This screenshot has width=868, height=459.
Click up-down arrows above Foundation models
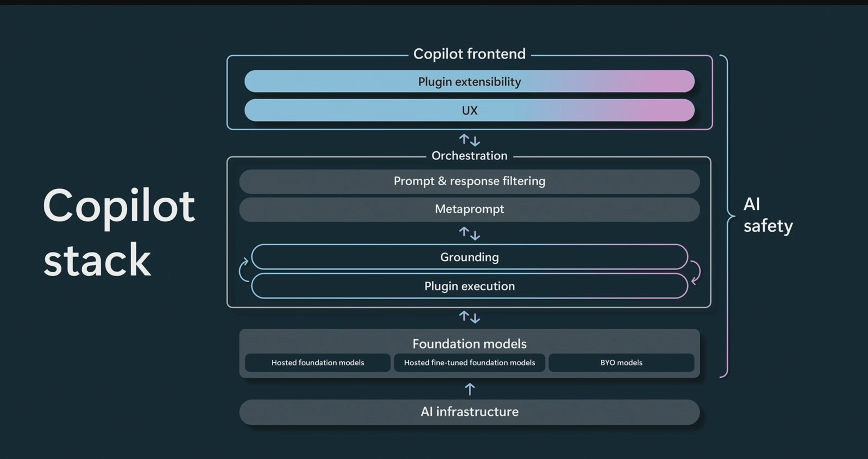click(469, 317)
